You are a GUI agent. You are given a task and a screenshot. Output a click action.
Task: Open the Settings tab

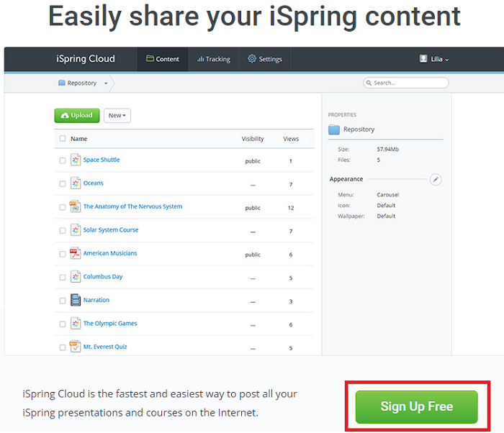pyautogui.click(x=265, y=59)
